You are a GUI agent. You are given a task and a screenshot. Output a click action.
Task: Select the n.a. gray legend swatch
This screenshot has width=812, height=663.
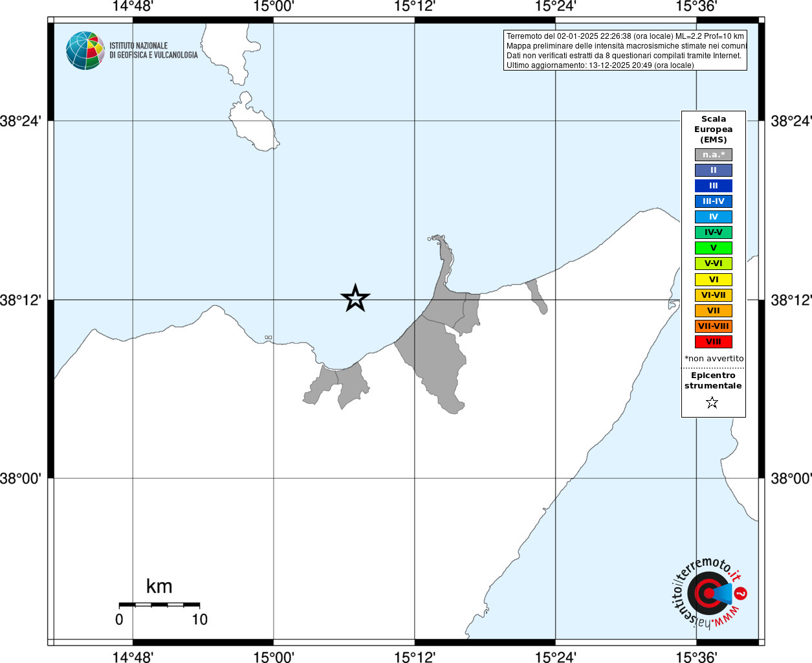click(714, 155)
